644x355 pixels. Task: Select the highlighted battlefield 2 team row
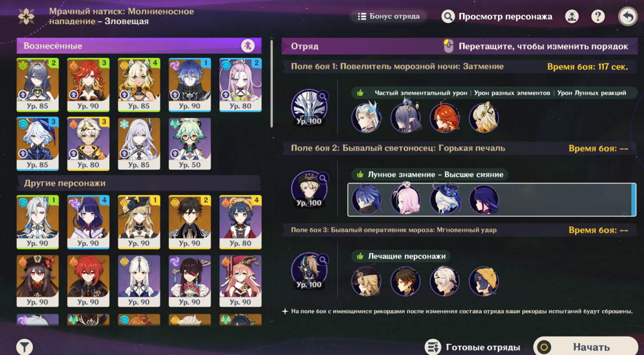(x=492, y=200)
